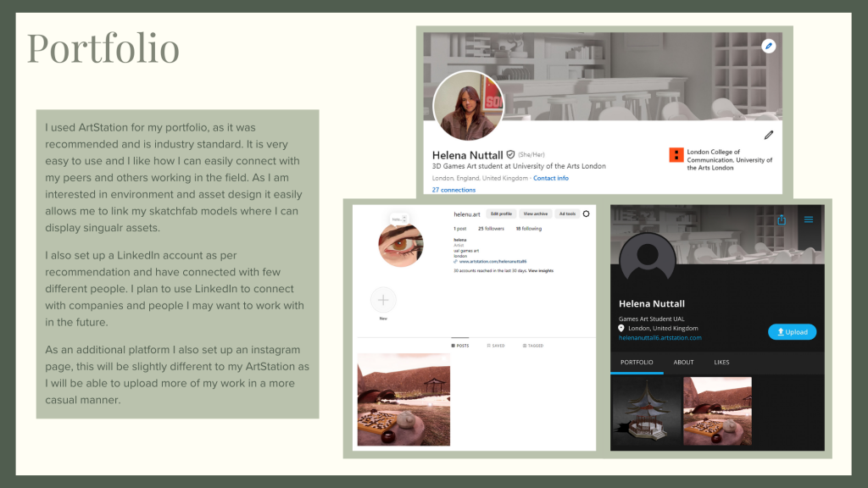Open the Instagram TAGGED tab

point(533,346)
